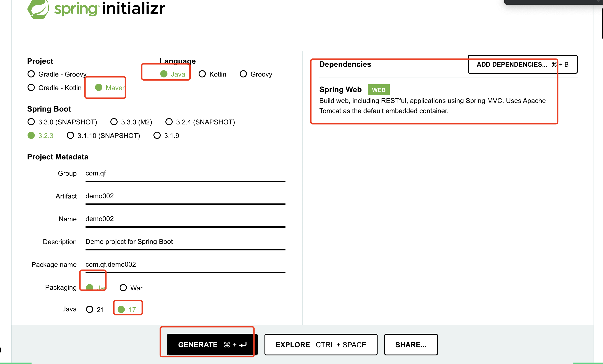This screenshot has height=364, width=603.
Task: Pick Spring Boot version 3.1.9
Action: coord(157,135)
